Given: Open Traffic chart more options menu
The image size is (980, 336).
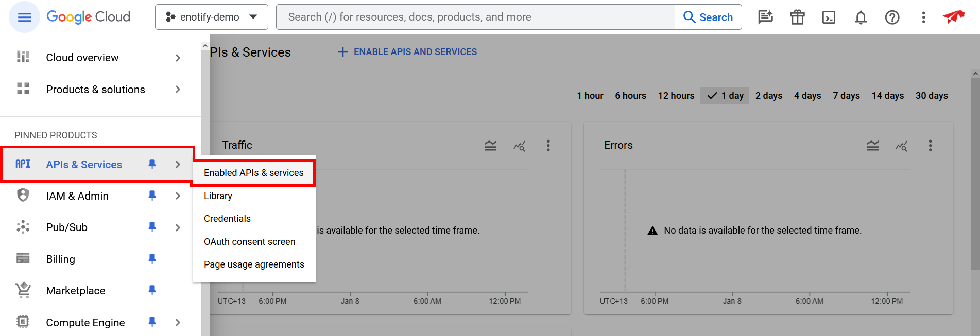Looking at the screenshot, I should pos(548,146).
